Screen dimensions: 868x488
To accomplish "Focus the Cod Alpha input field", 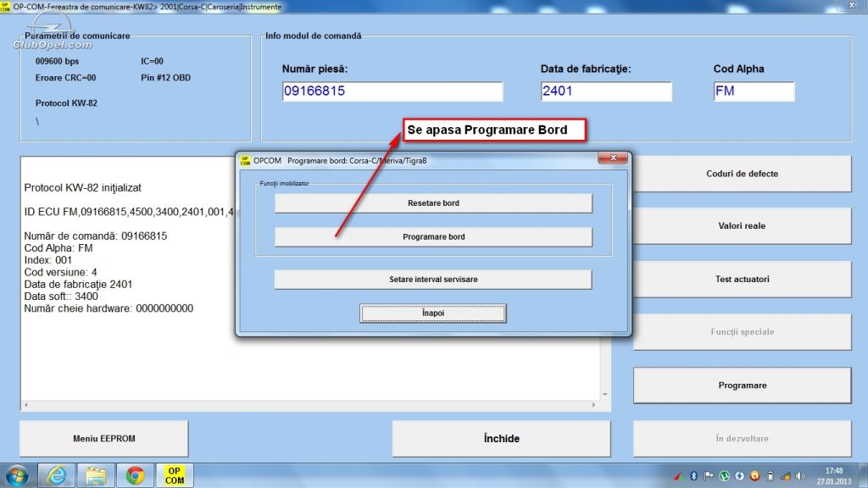I will (x=754, y=91).
